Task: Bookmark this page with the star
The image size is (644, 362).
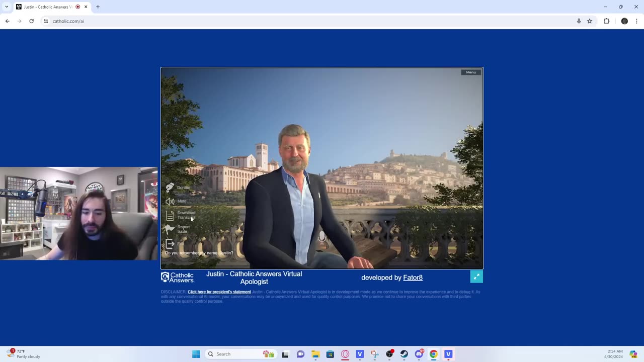Action: [590, 21]
